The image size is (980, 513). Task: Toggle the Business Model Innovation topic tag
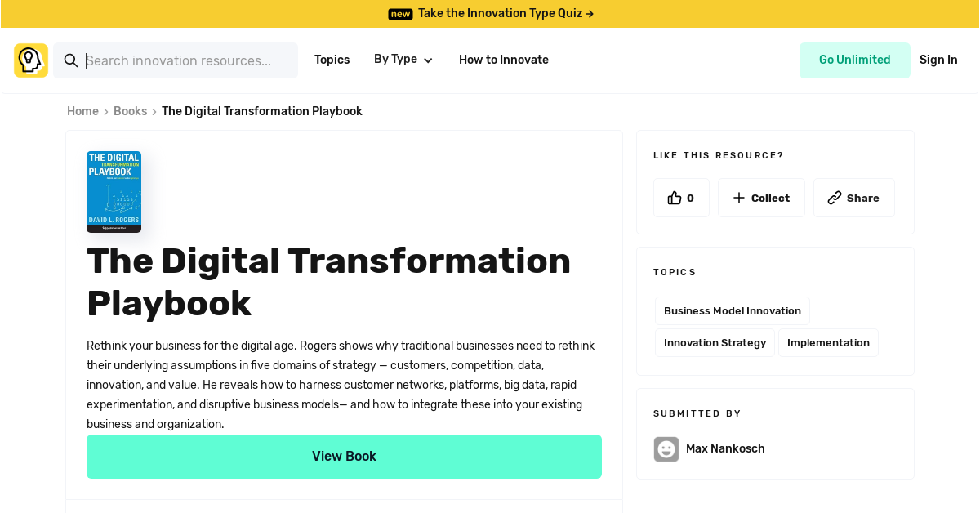pos(732,310)
